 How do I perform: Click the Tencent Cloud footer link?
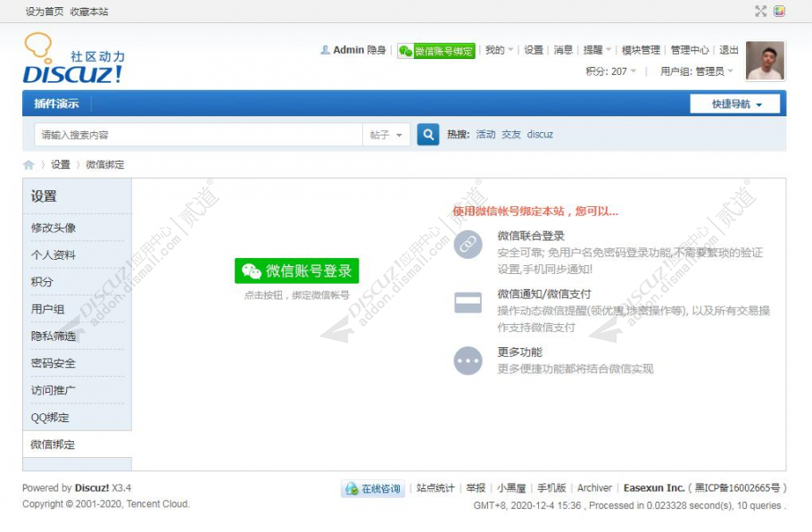click(x=158, y=504)
